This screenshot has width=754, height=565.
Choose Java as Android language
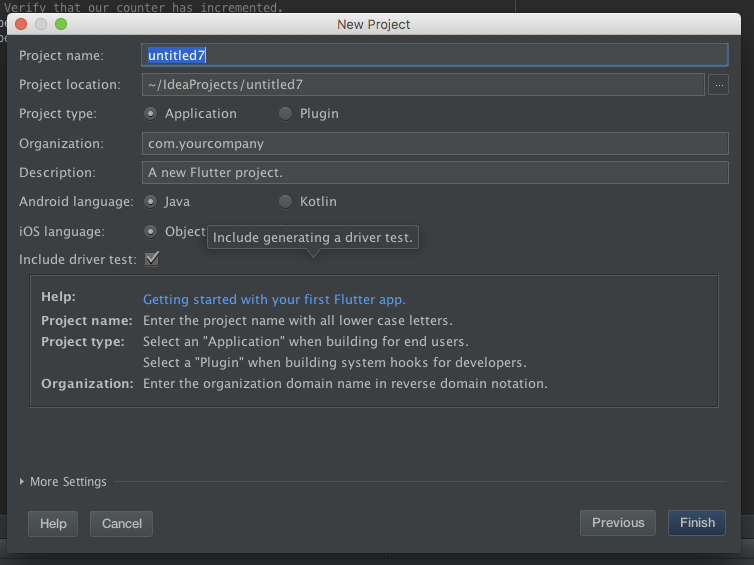(151, 202)
